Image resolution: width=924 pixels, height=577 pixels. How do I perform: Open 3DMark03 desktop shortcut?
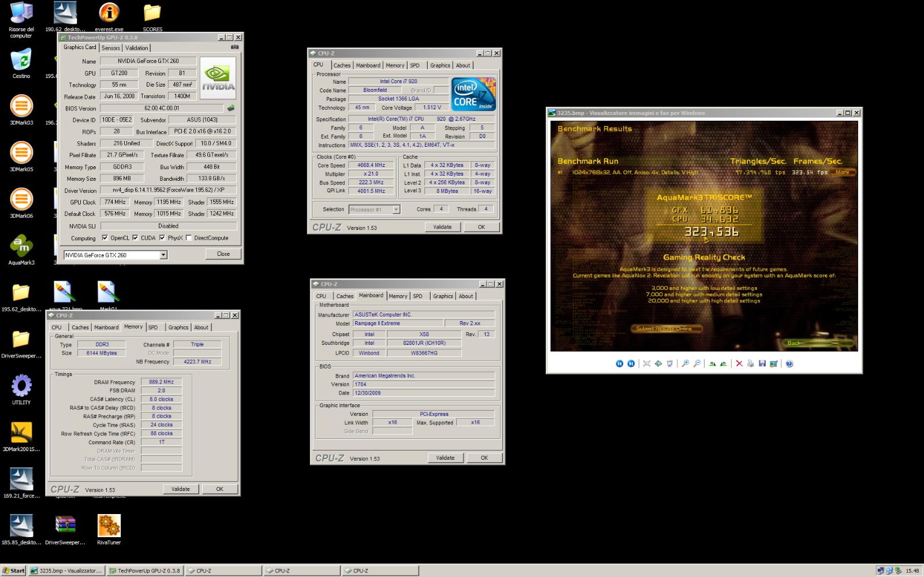click(21, 110)
